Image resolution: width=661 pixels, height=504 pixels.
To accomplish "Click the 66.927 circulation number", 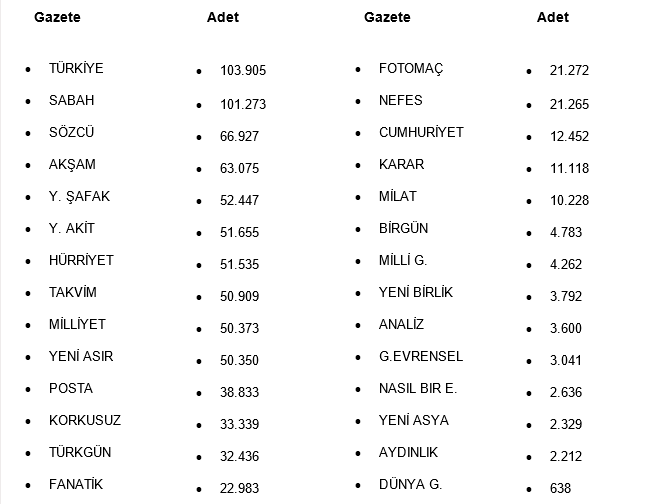I will (x=240, y=135).
